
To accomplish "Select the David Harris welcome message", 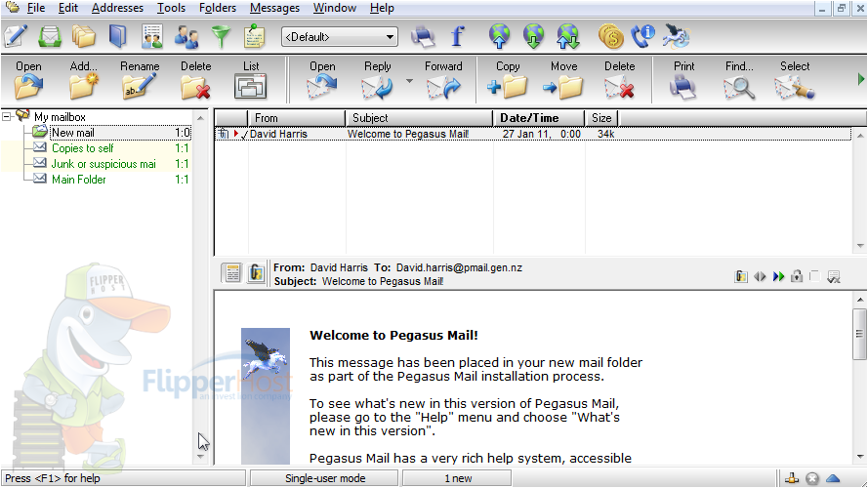I will (532, 134).
